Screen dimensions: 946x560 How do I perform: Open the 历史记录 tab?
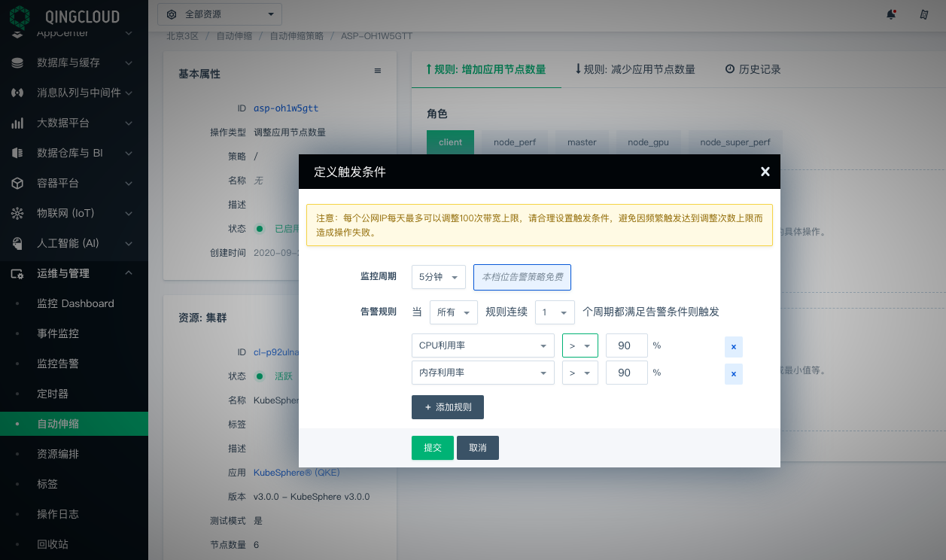pyautogui.click(x=753, y=69)
